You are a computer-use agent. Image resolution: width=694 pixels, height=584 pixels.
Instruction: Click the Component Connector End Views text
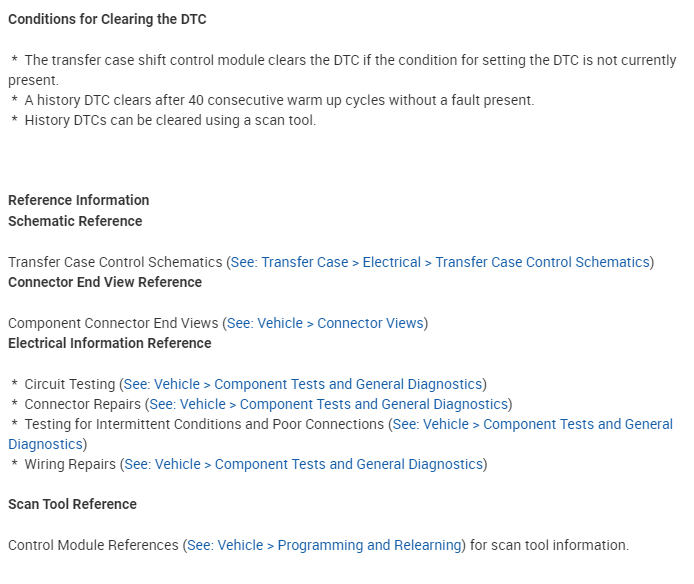[x=113, y=323]
